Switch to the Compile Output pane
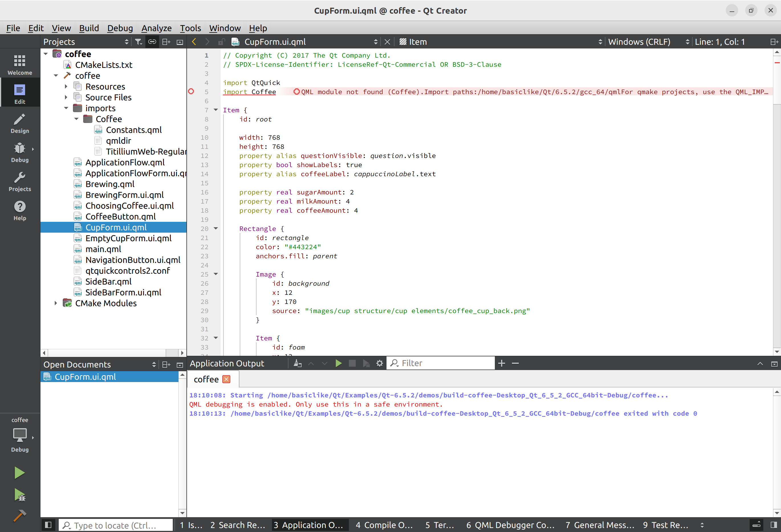Image resolution: width=781 pixels, height=532 pixels. pos(384,525)
